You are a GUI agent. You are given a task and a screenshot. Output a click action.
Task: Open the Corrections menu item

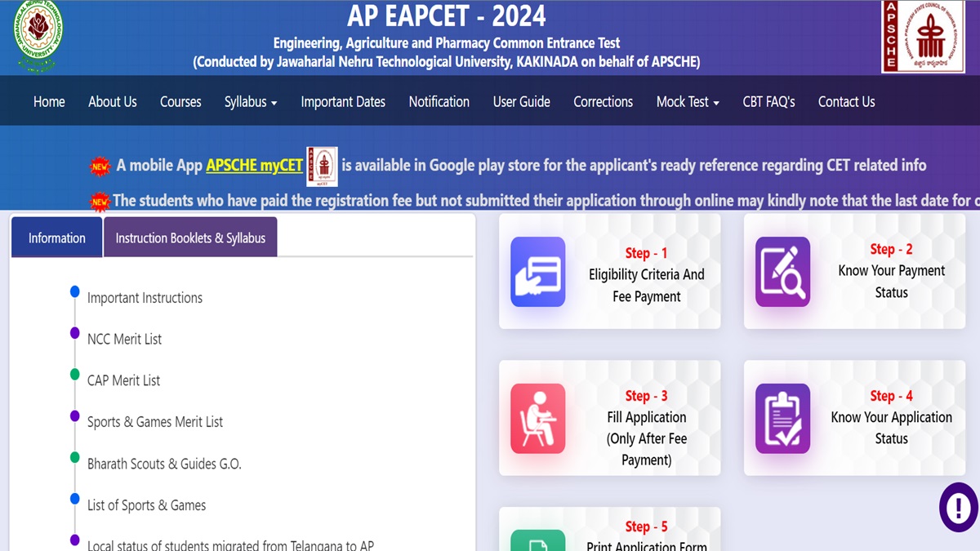(604, 102)
